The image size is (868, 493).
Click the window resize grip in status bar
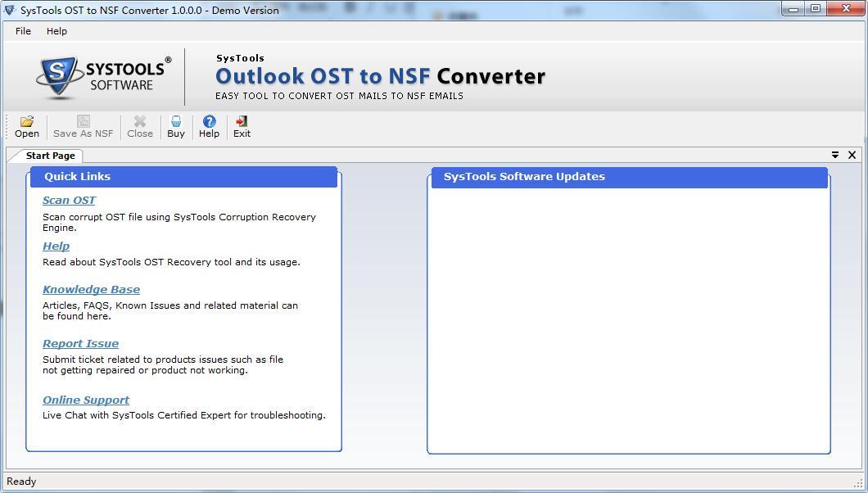(x=859, y=483)
